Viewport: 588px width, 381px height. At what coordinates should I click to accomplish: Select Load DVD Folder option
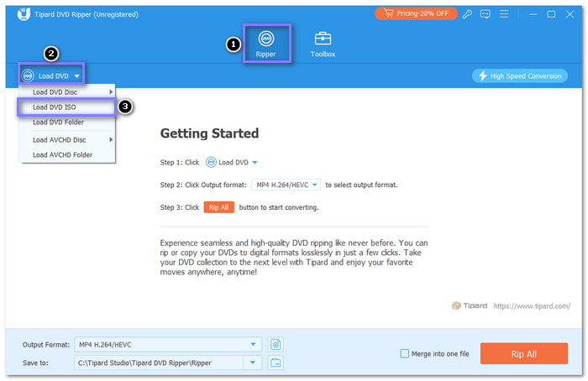(66, 123)
